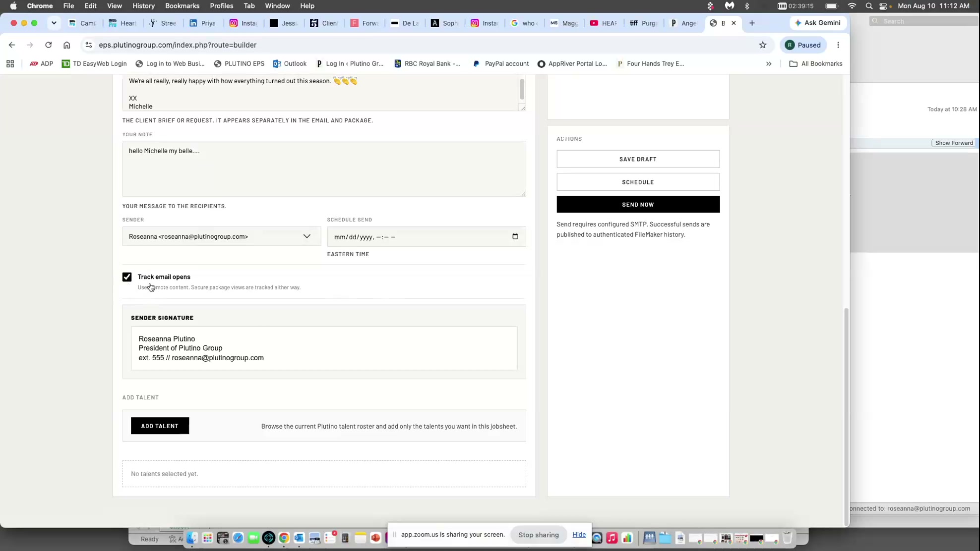The height and width of the screenshot is (551, 980).
Task: Open the All Bookmarks folder
Action: pos(815,64)
